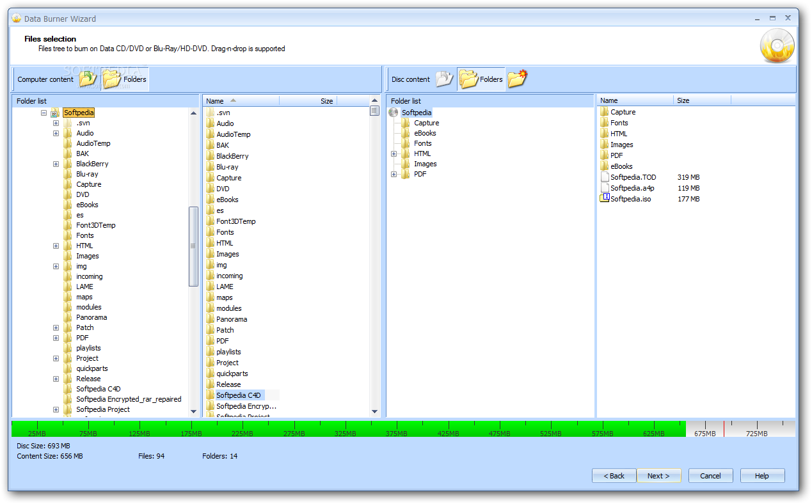The height and width of the screenshot is (504, 812).
Task: Select Softpedia Encrypted_rar_repaired in computer tree
Action: [129, 399]
